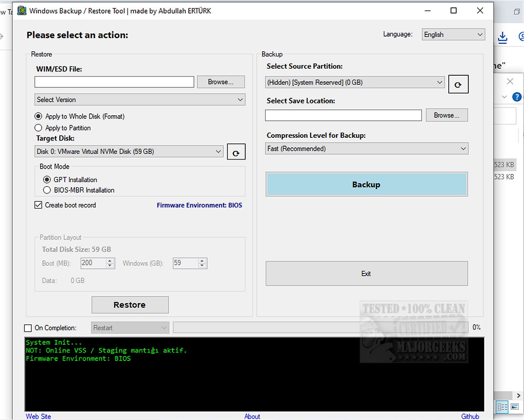Refresh the Target Disk list
This screenshot has height=420, width=524.
(x=236, y=152)
